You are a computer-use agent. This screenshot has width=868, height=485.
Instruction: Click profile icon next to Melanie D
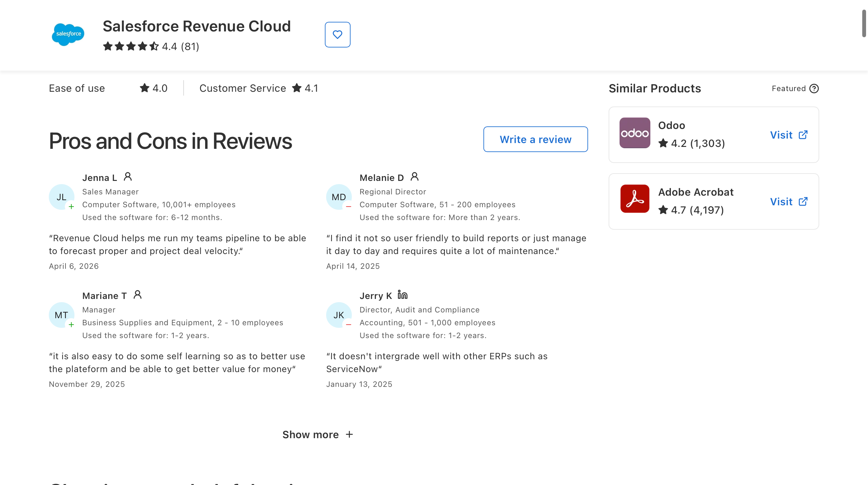pos(414,176)
